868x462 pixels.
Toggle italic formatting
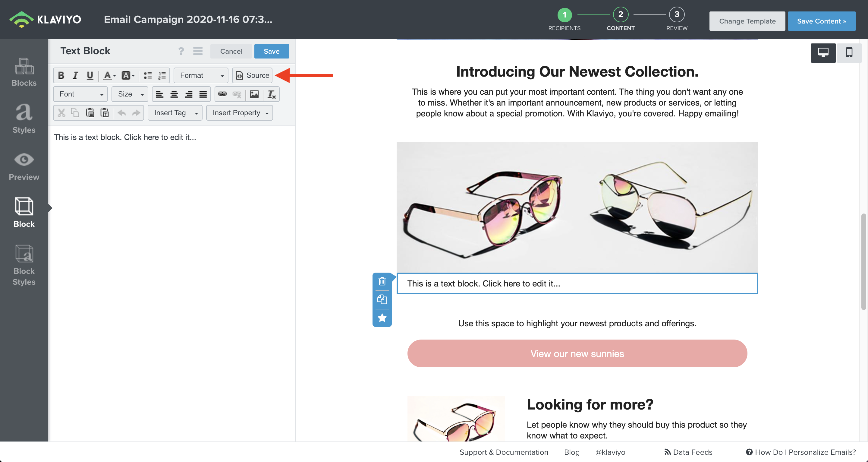pyautogui.click(x=75, y=75)
